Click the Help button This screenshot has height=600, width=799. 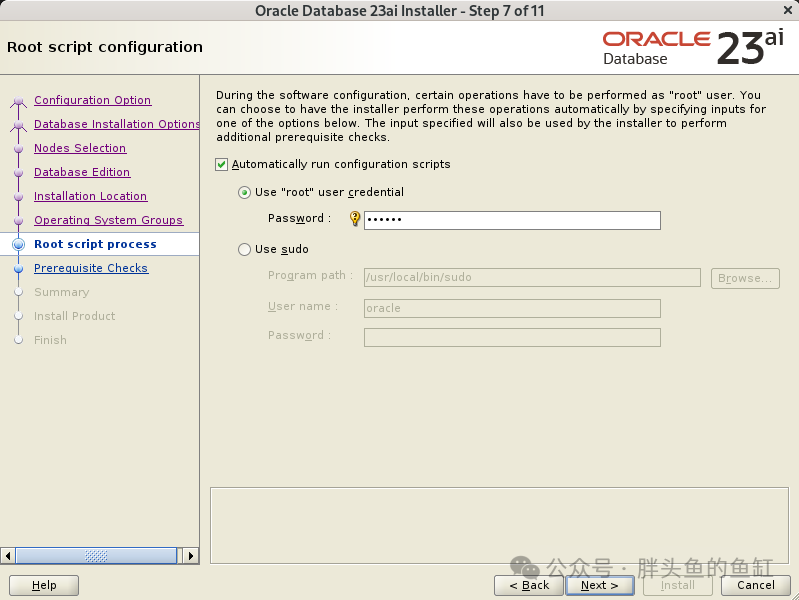tap(44, 585)
